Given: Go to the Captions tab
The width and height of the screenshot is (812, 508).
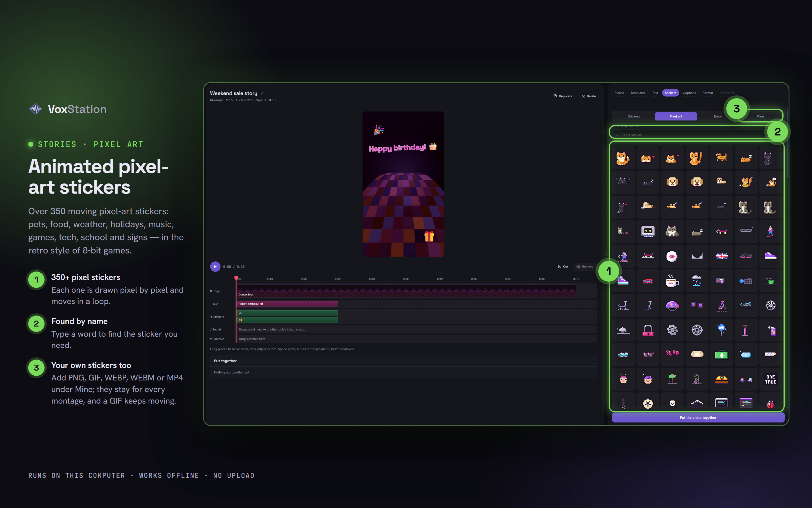Looking at the screenshot, I should tap(689, 93).
